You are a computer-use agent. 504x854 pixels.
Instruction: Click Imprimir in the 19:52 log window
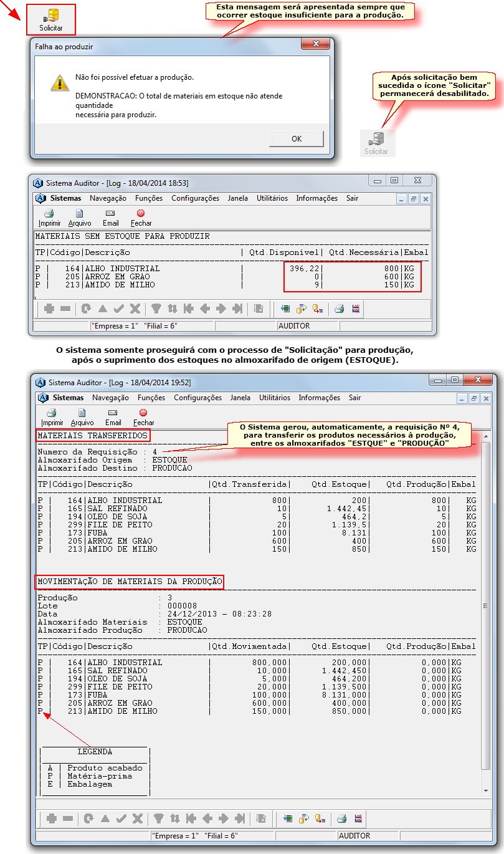52,416
